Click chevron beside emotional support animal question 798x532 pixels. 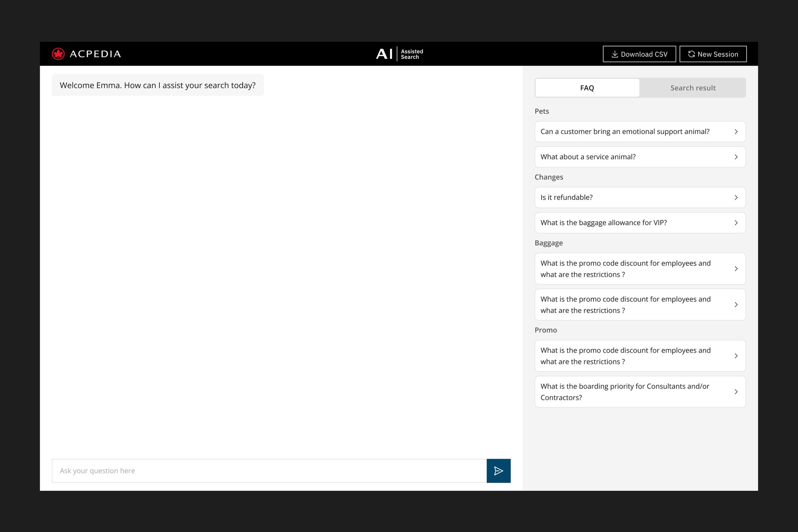pos(736,132)
